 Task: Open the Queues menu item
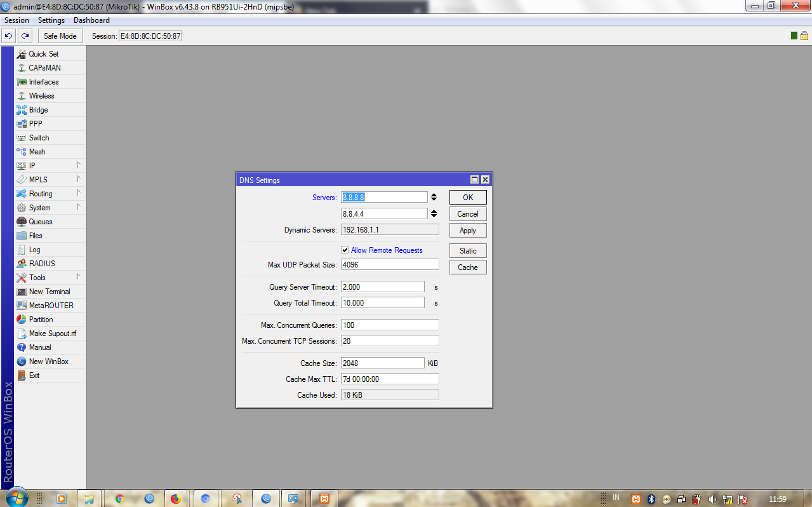tap(50, 222)
